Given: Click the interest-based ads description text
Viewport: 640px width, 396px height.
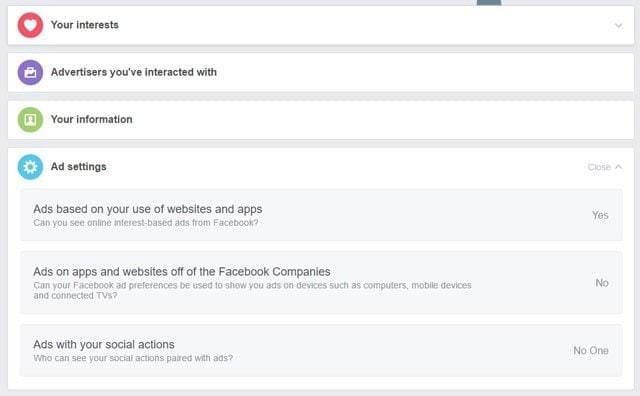Looking at the screenshot, I should [146, 223].
